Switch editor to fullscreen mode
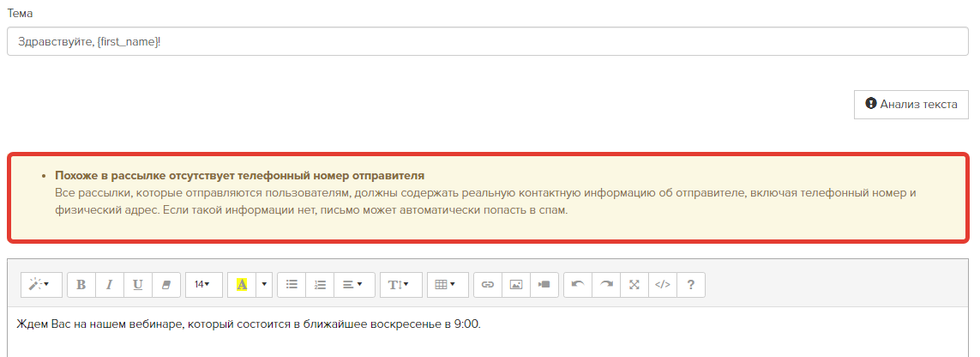The image size is (980, 357). [634, 284]
